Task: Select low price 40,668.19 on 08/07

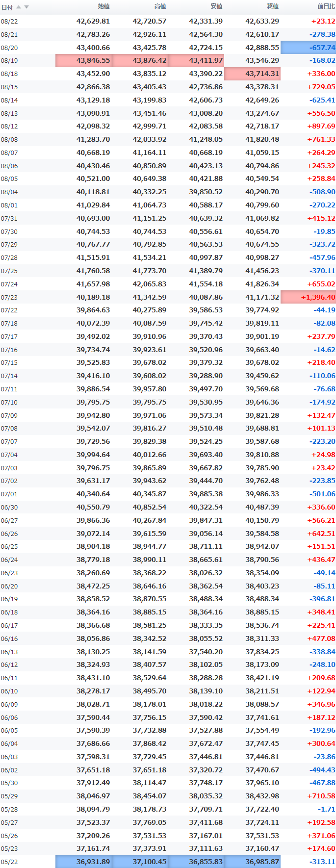Action: tap(206, 153)
